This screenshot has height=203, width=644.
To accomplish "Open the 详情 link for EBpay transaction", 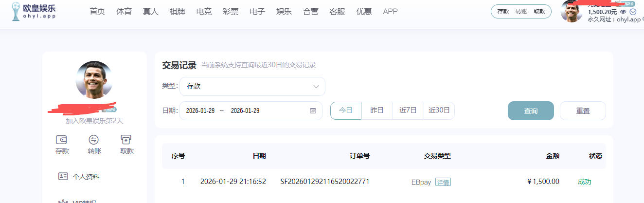I will coord(443,182).
